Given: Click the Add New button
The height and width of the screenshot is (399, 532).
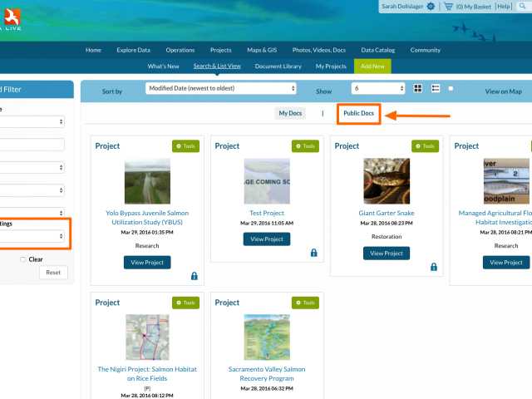Looking at the screenshot, I should (372, 66).
